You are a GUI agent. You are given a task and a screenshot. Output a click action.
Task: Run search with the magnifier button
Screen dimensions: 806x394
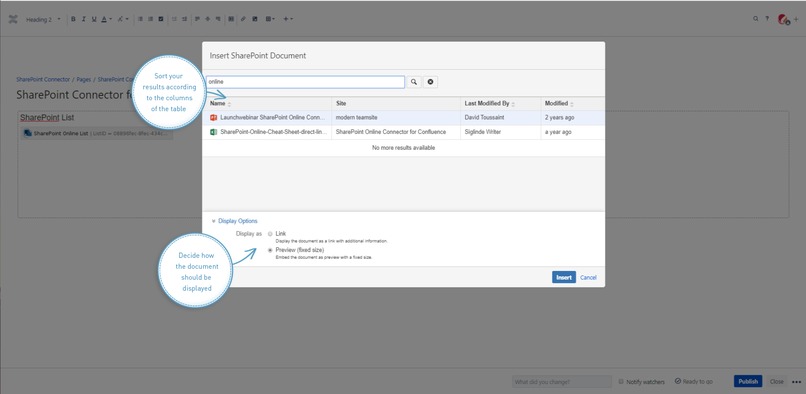tap(414, 82)
